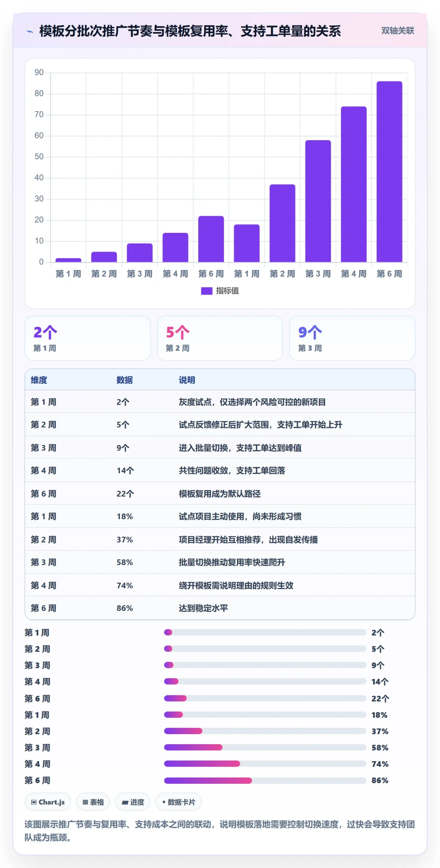Viewport: 440px width, 868px height.
Task: Click the description 模板复用成为默认路径
Action: pos(220,494)
